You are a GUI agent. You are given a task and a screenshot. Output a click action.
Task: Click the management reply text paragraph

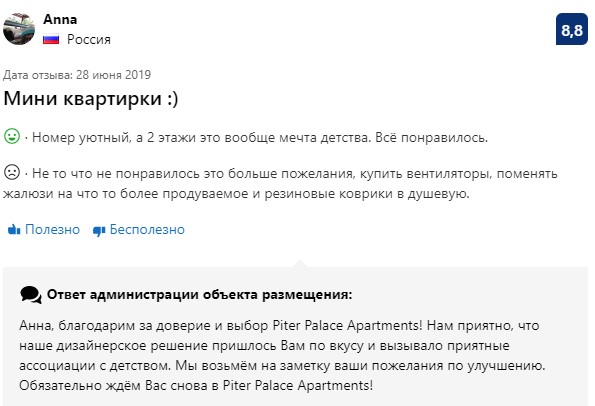coord(282,356)
